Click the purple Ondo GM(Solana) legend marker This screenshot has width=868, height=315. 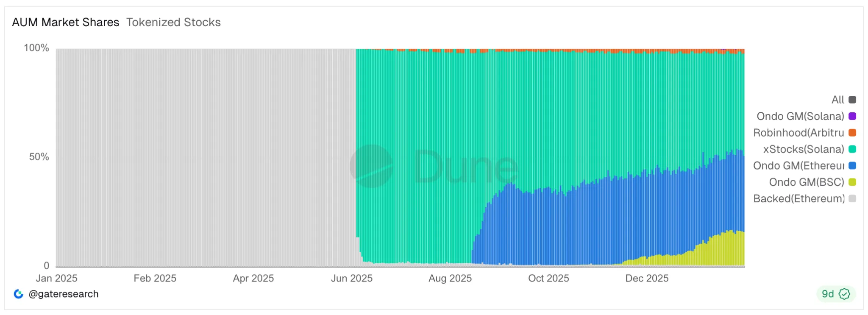(x=852, y=116)
